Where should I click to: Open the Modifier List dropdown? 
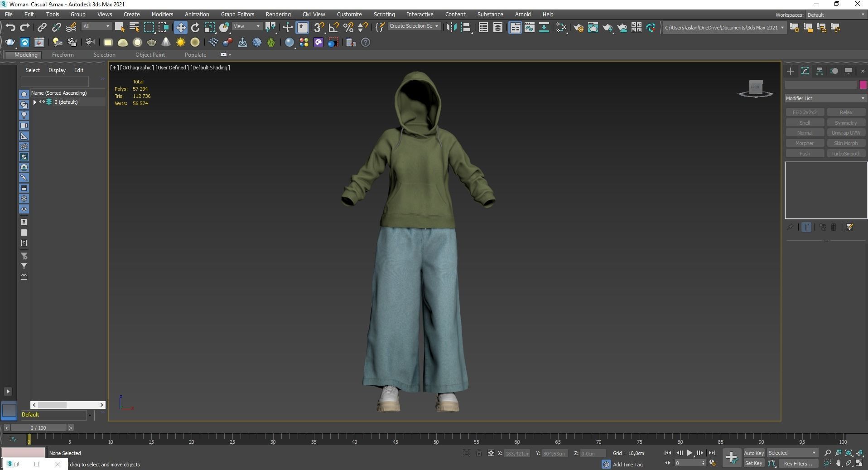pyautogui.click(x=825, y=98)
